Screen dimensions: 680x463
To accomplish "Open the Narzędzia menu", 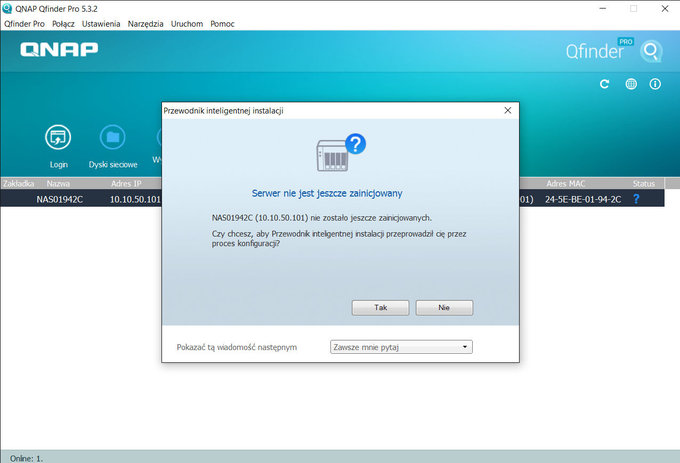I will pyautogui.click(x=145, y=24).
